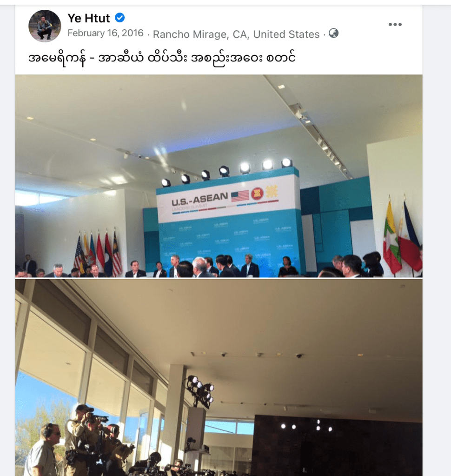Click the blue verified badge beside Ye Htut

120,18
